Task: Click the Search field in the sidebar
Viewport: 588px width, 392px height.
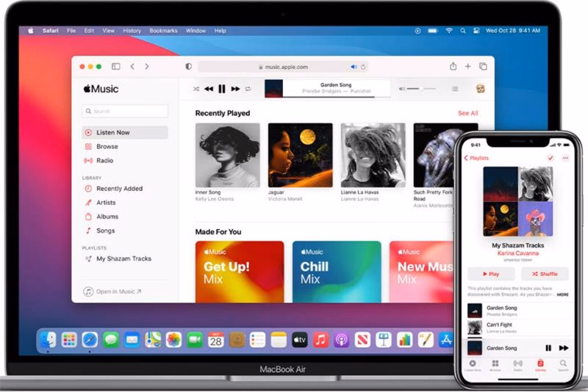Action: pyautogui.click(x=125, y=111)
